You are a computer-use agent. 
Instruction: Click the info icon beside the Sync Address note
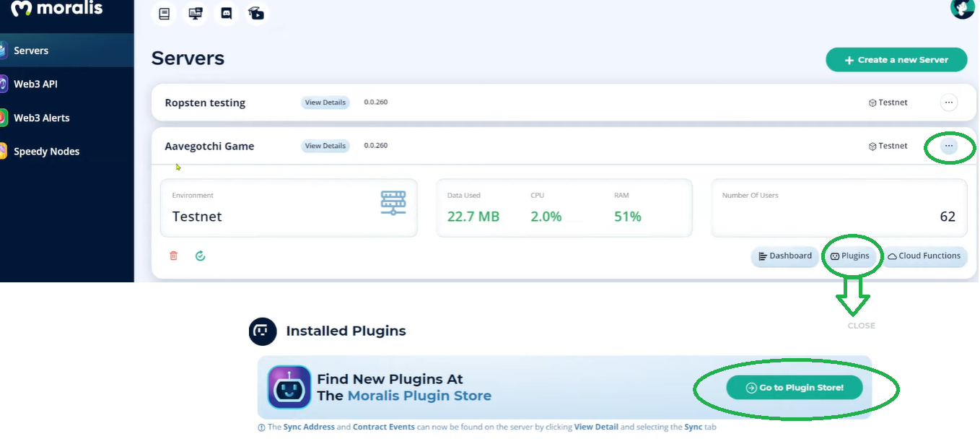tap(261, 427)
